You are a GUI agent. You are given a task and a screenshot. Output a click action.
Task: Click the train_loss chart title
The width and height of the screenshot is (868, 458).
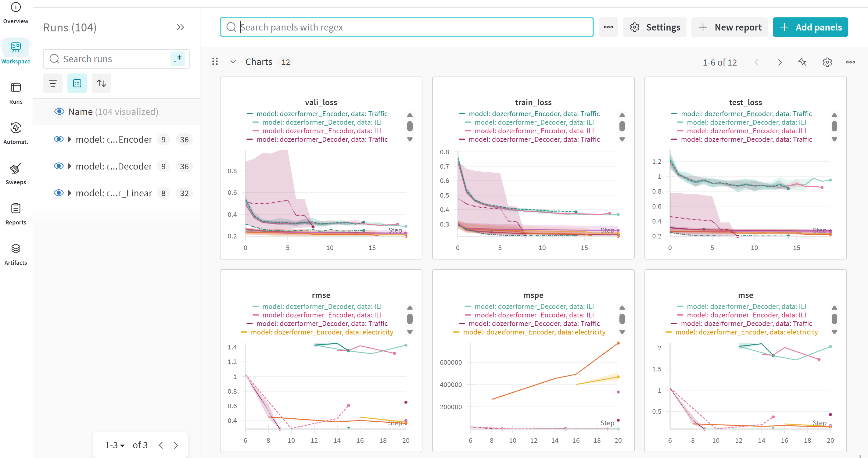533,102
